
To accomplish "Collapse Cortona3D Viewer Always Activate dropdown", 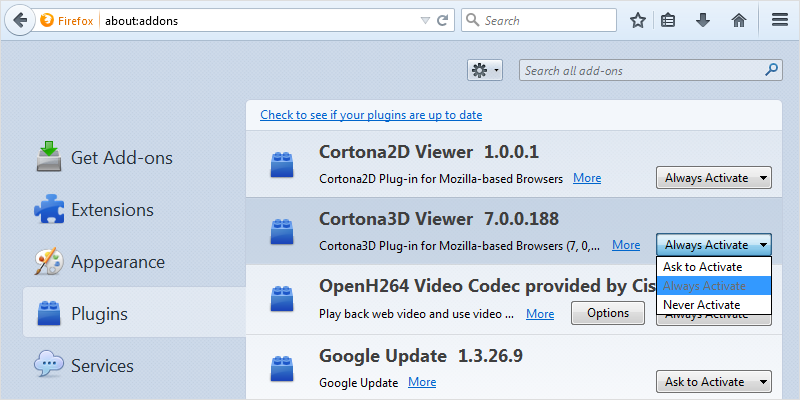I will point(714,245).
